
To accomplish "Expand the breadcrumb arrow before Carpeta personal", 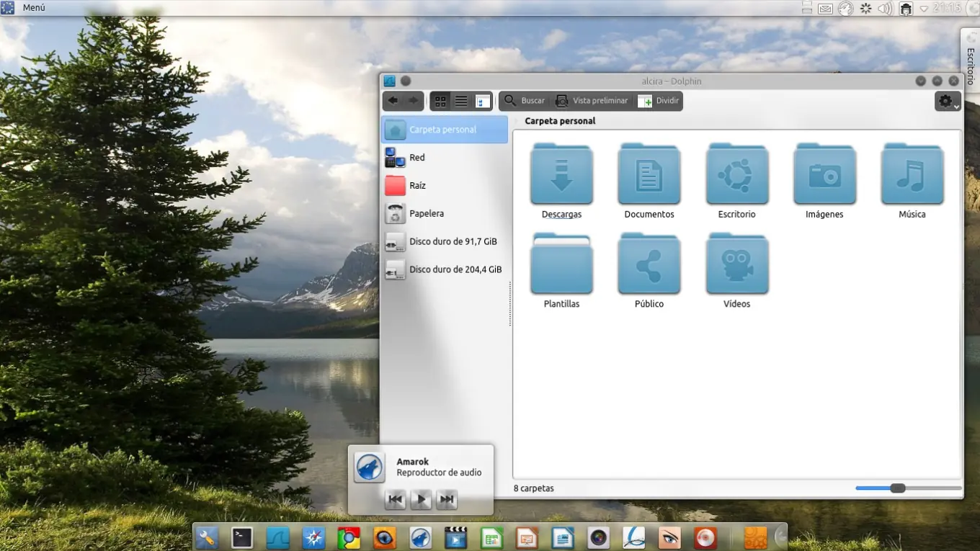I will (516, 121).
